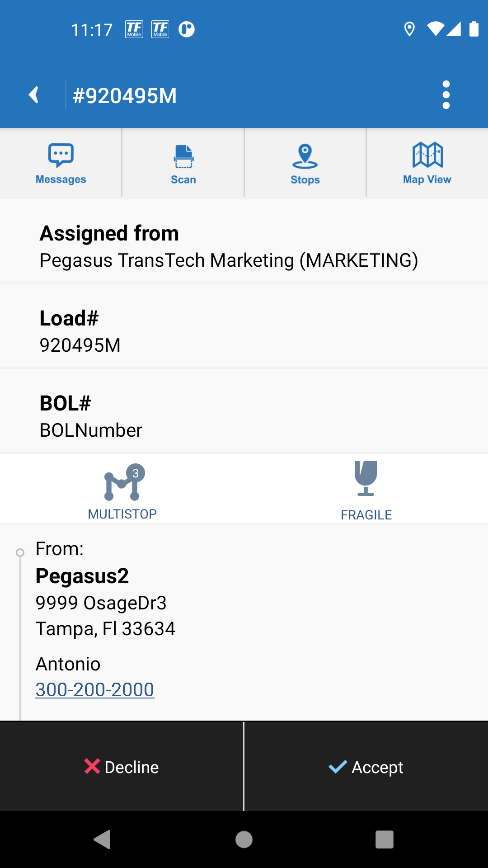Open Android recent apps square button

tap(385, 840)
